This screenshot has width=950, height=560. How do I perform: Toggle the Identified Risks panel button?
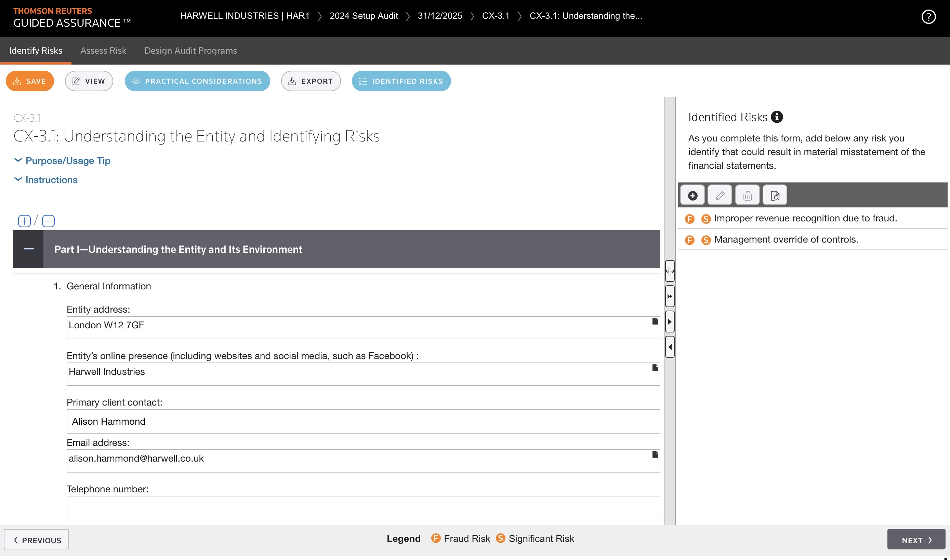pos(401,81)
